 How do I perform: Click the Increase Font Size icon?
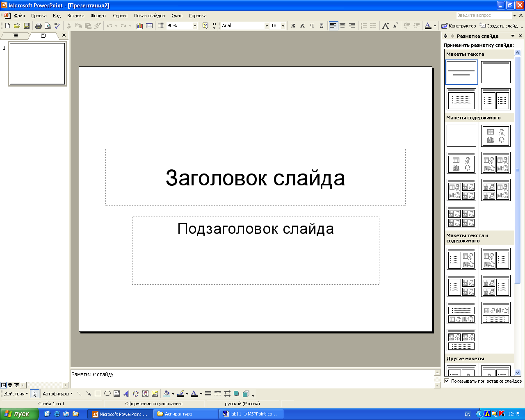point(385,26)
